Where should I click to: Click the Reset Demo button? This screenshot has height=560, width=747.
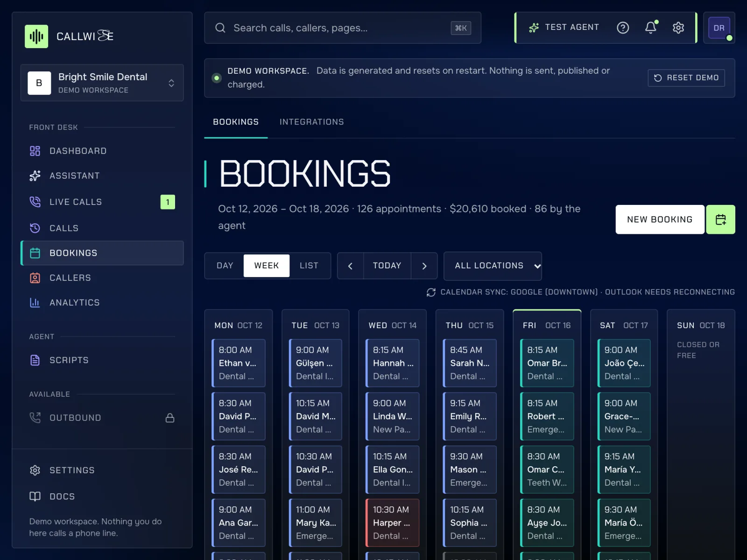click(x=686, y=78)
